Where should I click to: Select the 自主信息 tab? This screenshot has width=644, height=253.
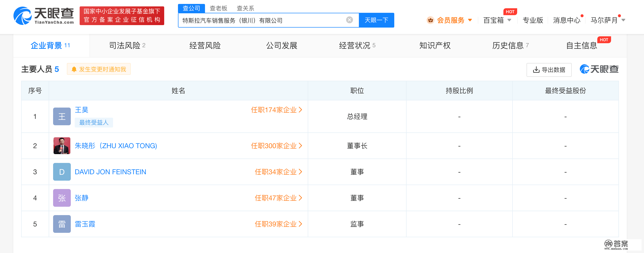[581, 46]
